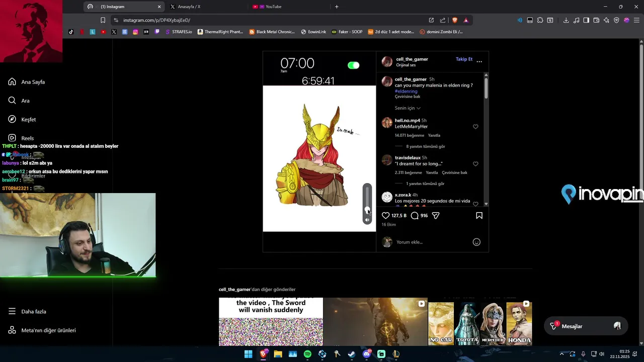Mute the video with speaker icon
Screen dimensions: 644x362
click(367, 220)
